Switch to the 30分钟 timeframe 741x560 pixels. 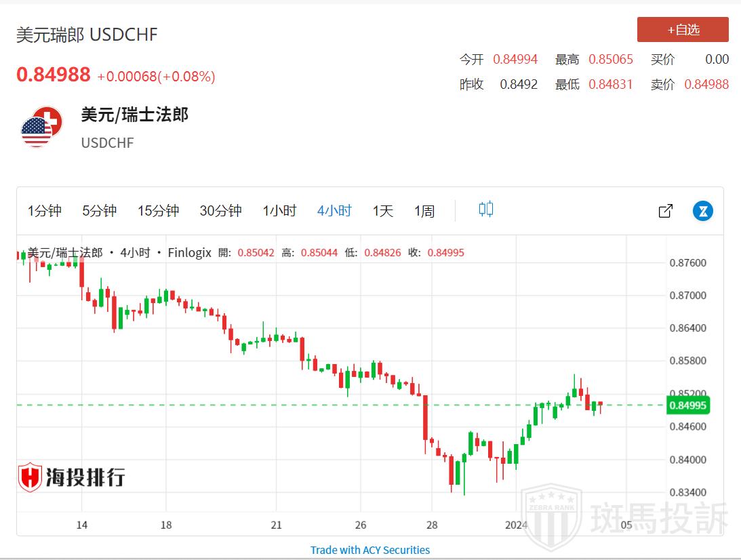coord(220,211)
